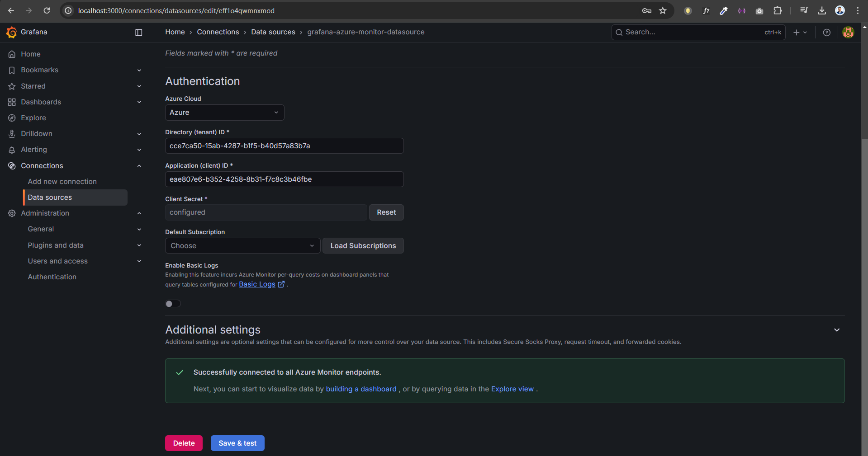
Task: Open Explore in the sidebar
Action: point(33,118)
